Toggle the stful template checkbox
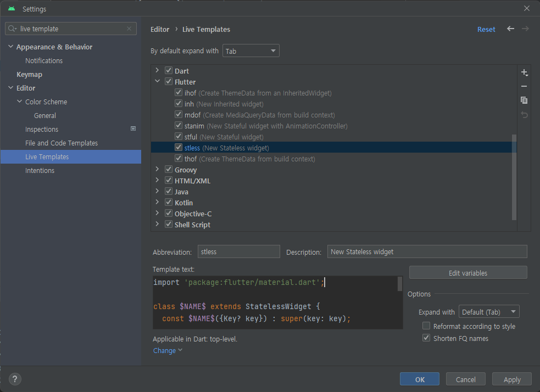This screenshot has width=540, height=392. tap(179, 137)
